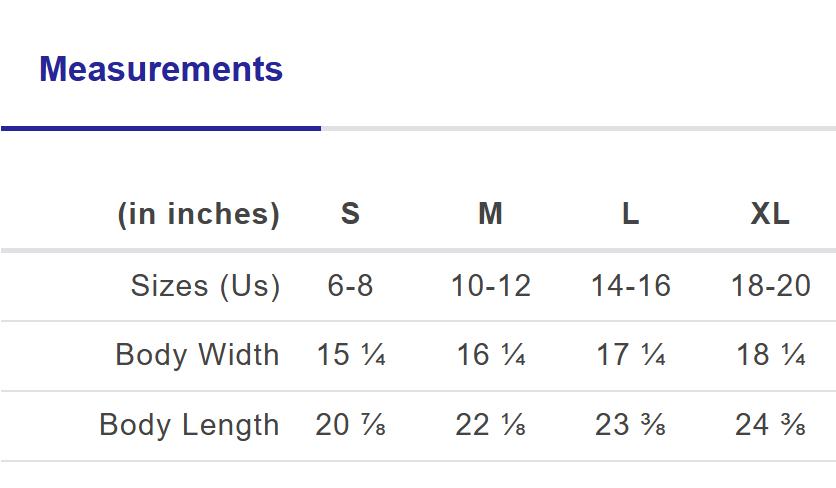The width and height of the screenshot is (836, 488).
Task: Click the 17 ¼ body width value
Action: click(x=630, y=355)
